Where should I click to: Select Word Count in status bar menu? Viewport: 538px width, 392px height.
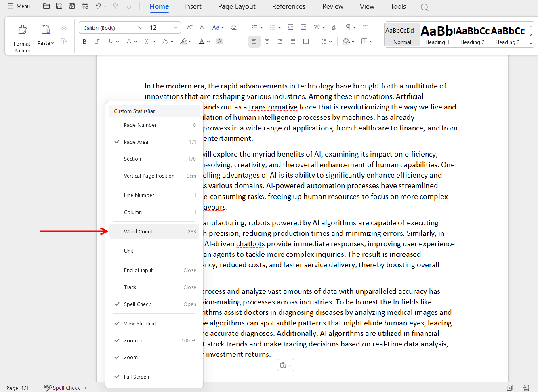tap(138, 232)
